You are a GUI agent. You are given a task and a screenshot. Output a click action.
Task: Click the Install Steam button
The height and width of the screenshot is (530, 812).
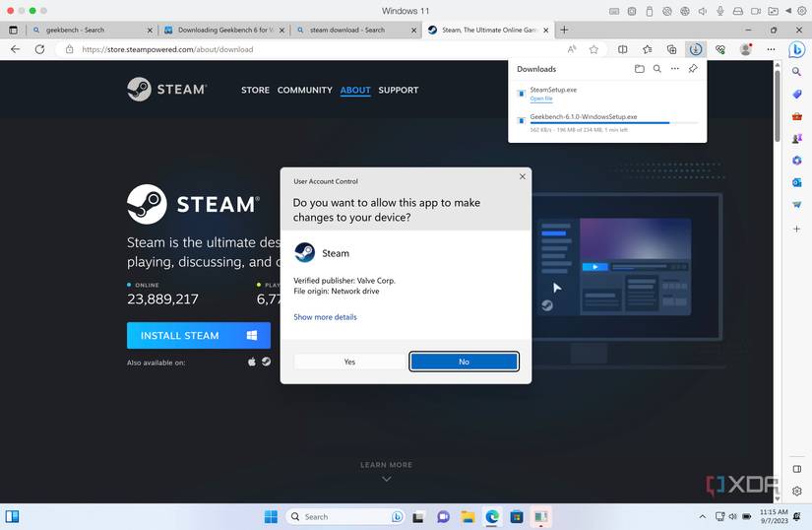(199, 335)
